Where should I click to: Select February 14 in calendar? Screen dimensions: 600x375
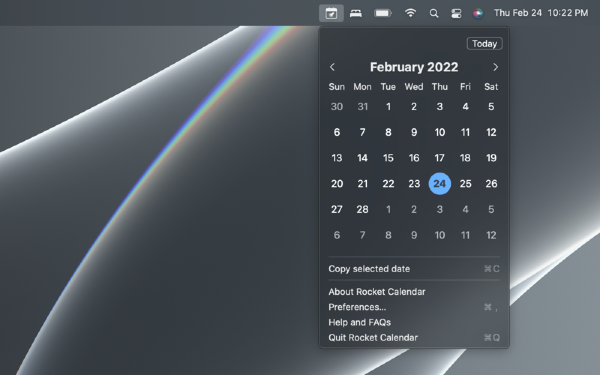(362, 158)
